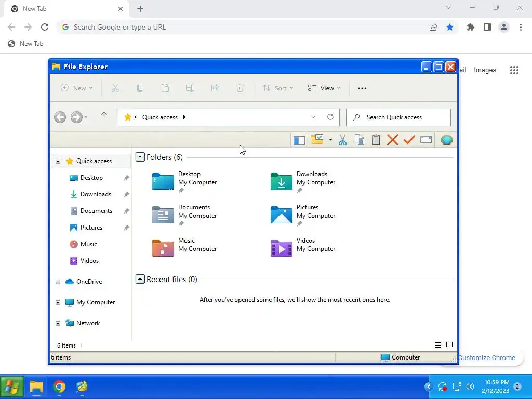Click the envelope Email icon in Classic toolbar
The height and width of the screenshot is (399, 532).
(x=426, y=139)
